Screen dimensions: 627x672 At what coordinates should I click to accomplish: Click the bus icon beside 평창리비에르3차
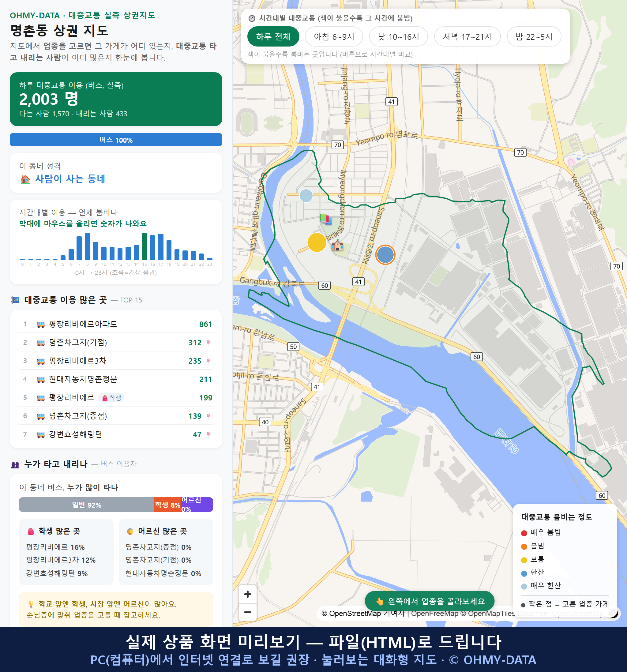coord(40,361)
